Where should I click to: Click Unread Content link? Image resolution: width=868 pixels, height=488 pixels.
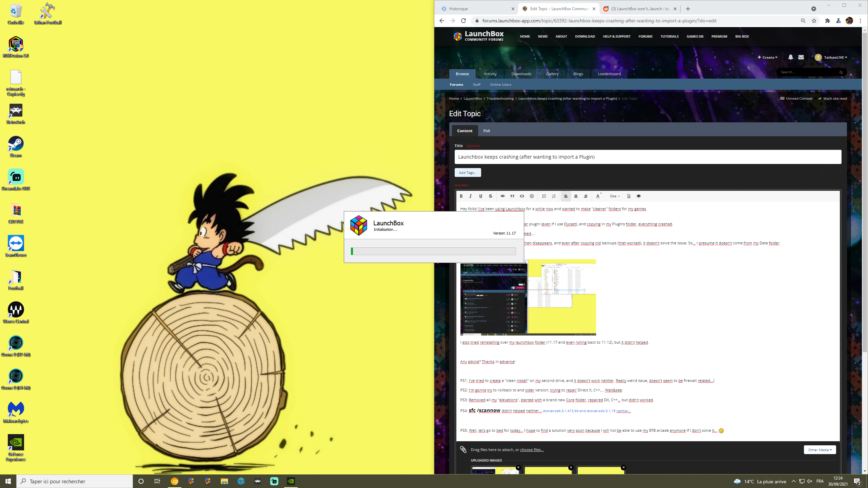click(796, 99)
